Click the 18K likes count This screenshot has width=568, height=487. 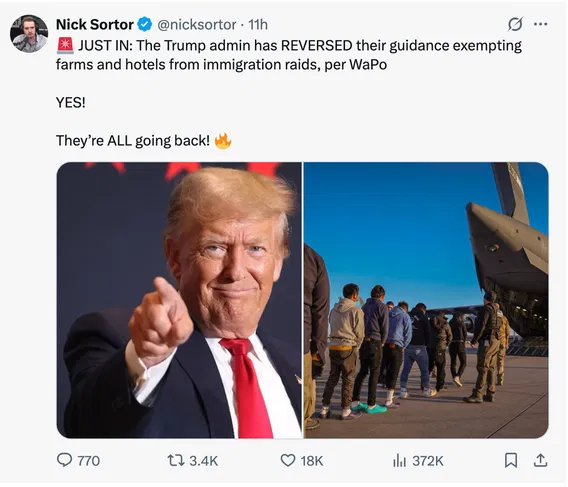pos(312,461)
